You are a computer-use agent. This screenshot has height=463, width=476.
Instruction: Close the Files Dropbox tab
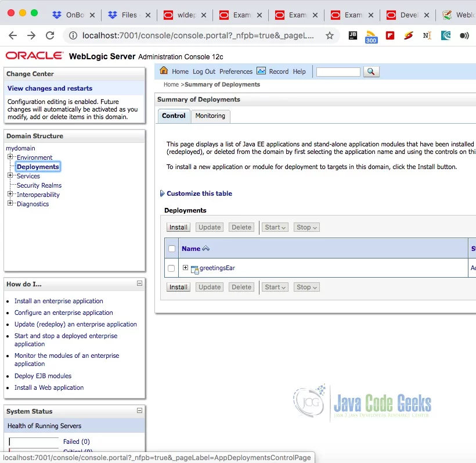(148, 15)
